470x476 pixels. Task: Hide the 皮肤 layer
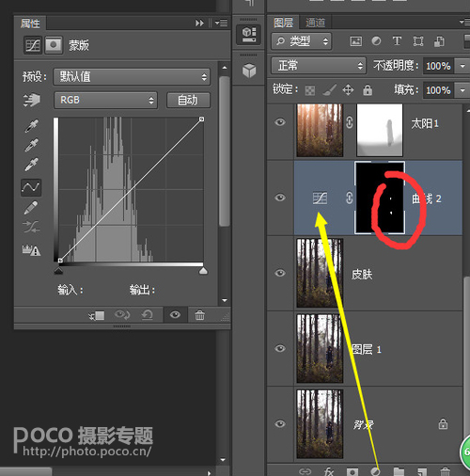click(280, 273)
